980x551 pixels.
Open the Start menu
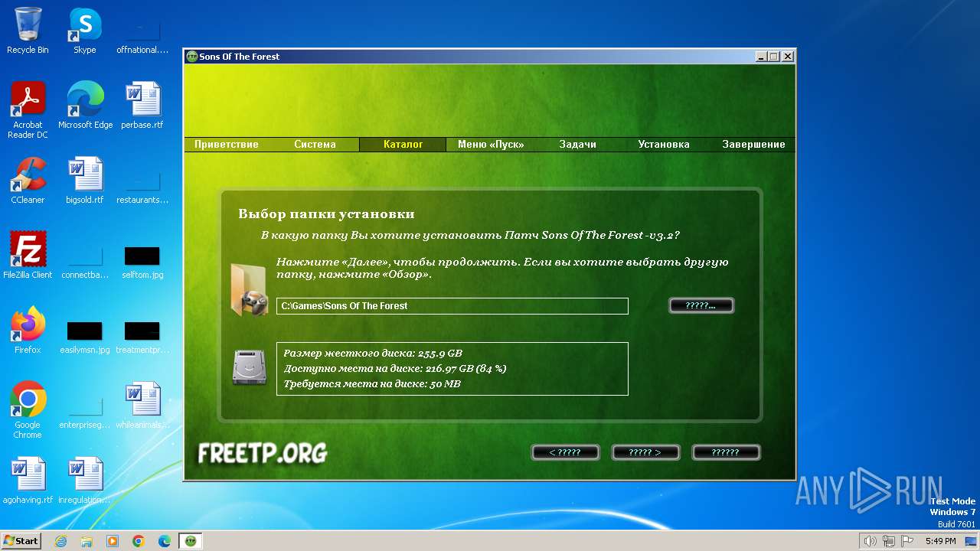click(21, 541)
